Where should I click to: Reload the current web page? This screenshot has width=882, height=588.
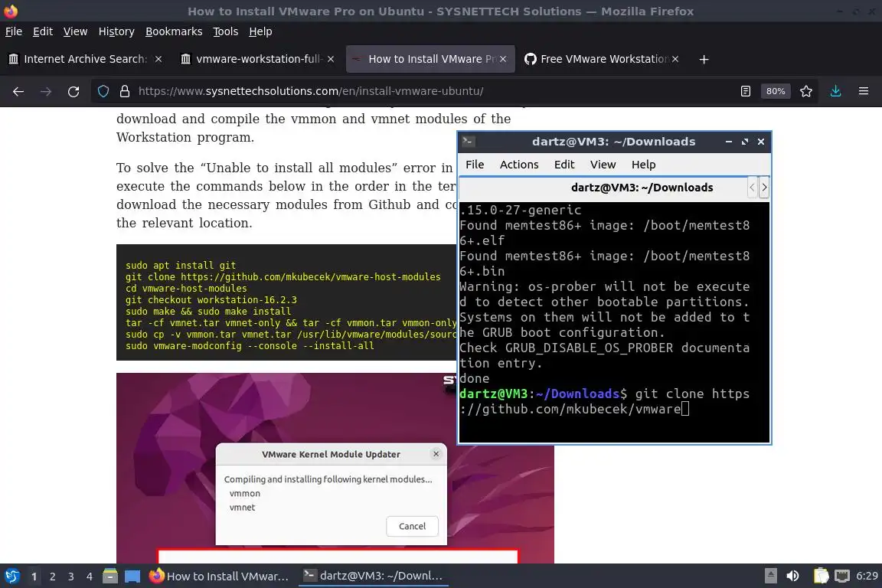73,91
